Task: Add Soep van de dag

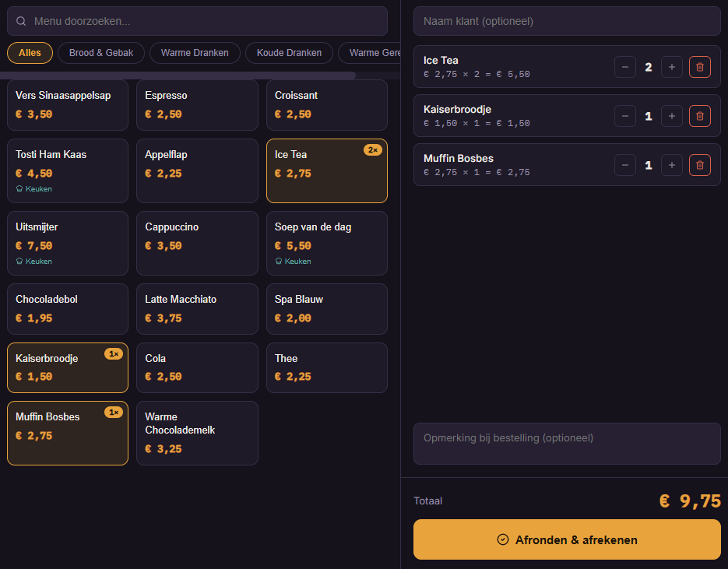Action: [x=327, y=243]
